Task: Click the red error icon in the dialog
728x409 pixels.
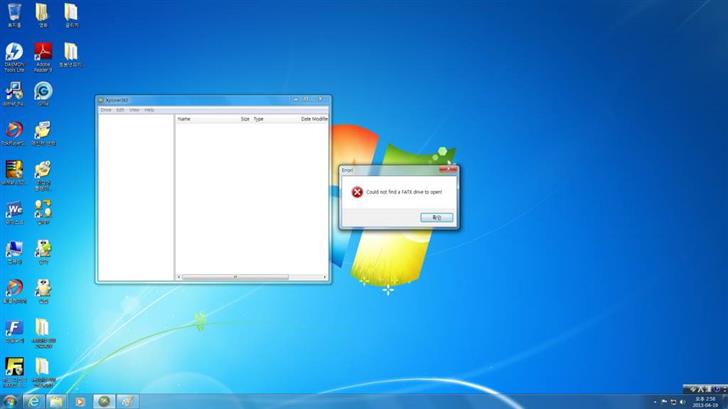Action: [x=357, y=192]
